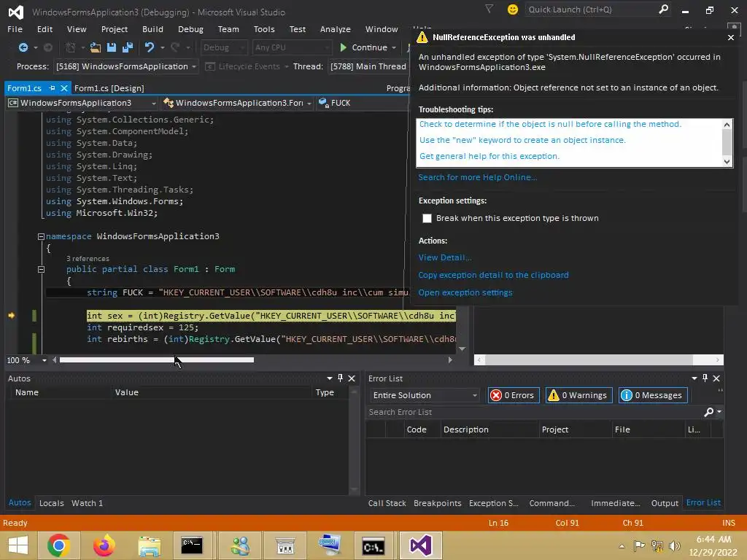
Task: Close the Error List panel
Action: click(x=716, y=378)
